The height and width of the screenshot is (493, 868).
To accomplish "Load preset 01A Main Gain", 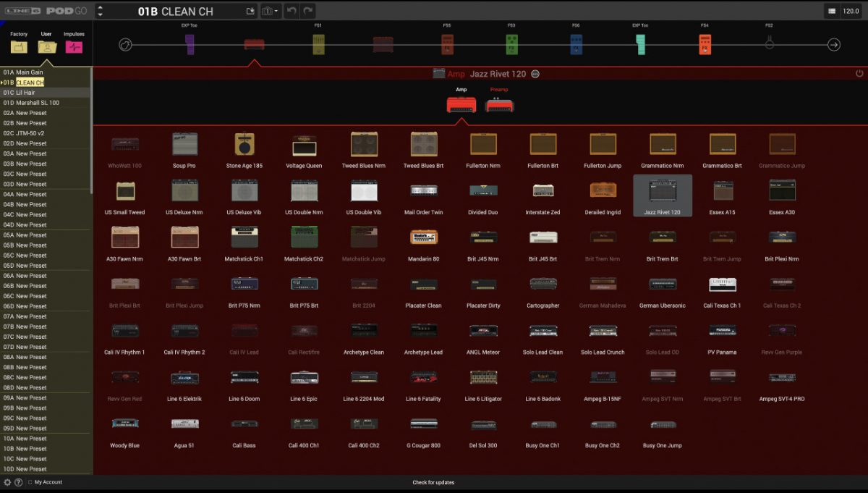I will point(46,72).
